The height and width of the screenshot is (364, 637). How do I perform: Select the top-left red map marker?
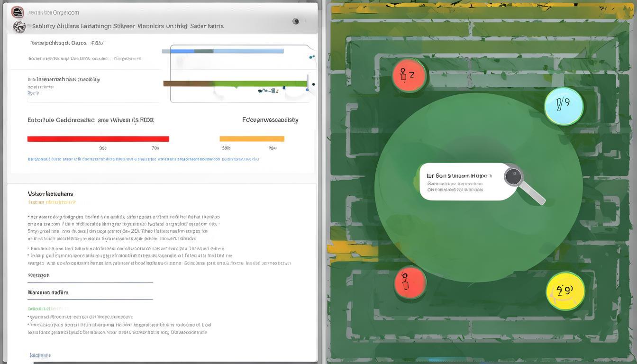pos(409,75)
